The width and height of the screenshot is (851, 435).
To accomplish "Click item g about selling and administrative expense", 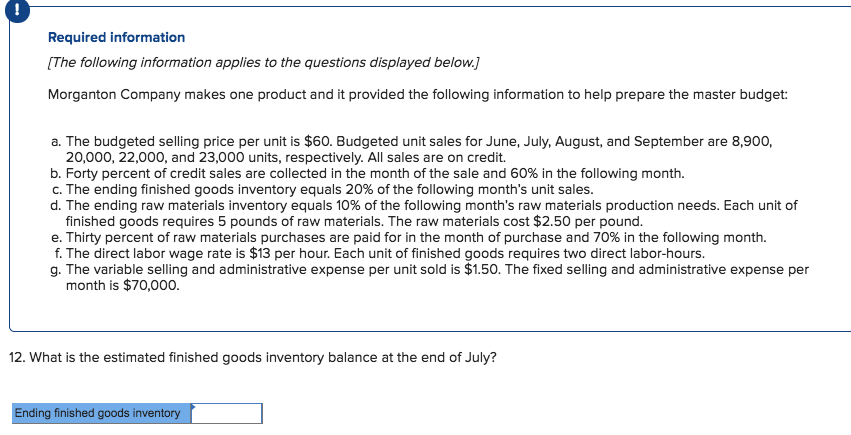I will [x=430, y=277].
